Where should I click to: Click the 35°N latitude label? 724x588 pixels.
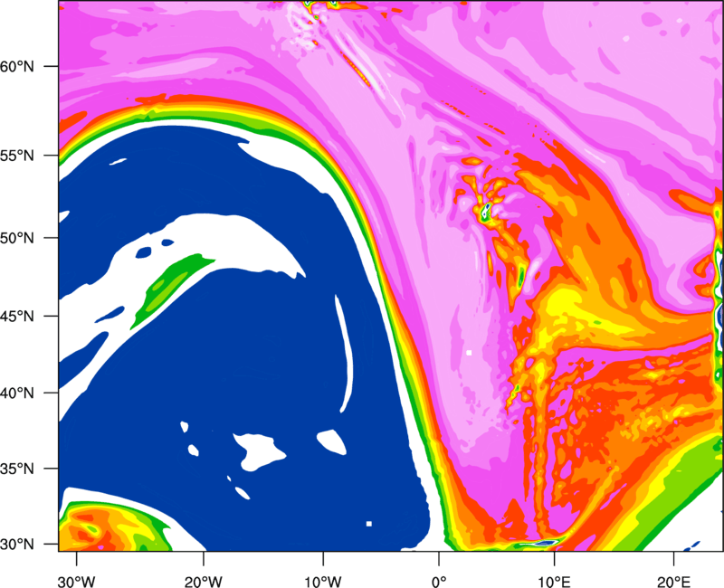tap(17, 469)
